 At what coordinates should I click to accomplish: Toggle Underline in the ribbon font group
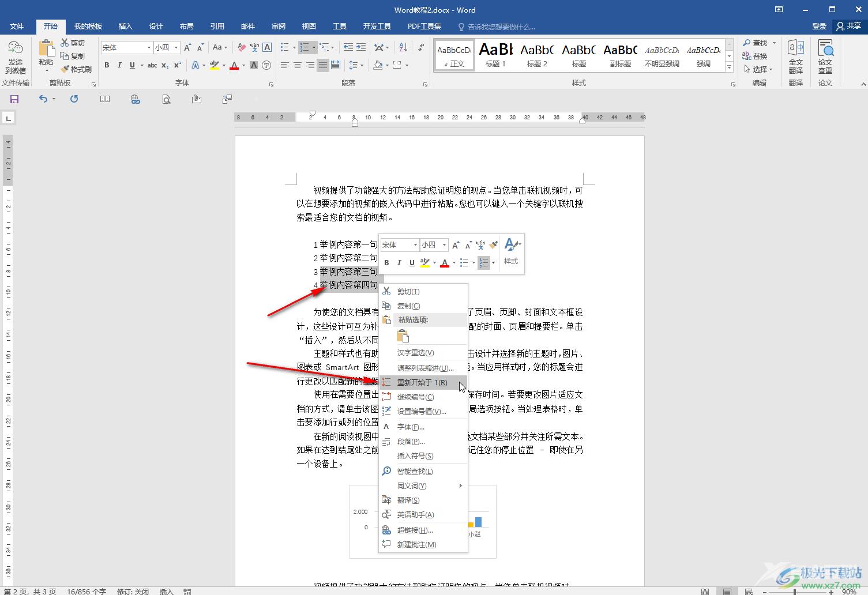(132, 65)
